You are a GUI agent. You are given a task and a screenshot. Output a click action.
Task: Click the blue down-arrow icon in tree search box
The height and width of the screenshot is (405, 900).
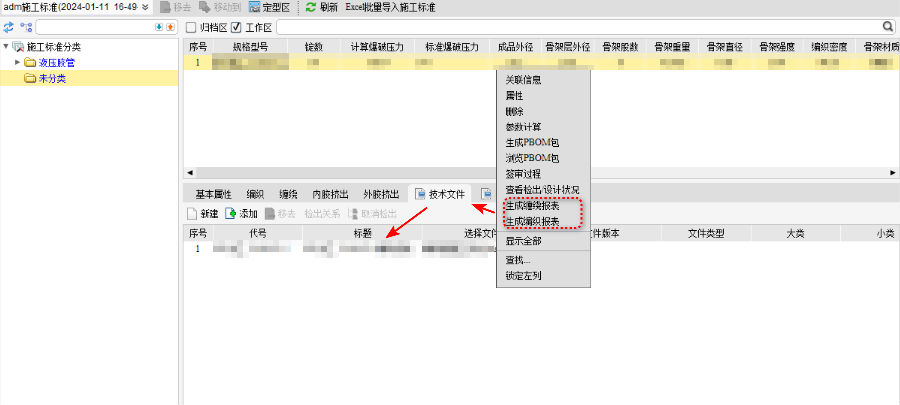159,27
